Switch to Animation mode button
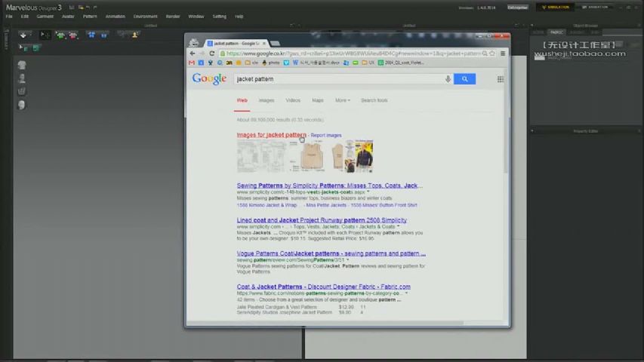The height and width of the screenshot is (362, 644). tap(595, 8)
